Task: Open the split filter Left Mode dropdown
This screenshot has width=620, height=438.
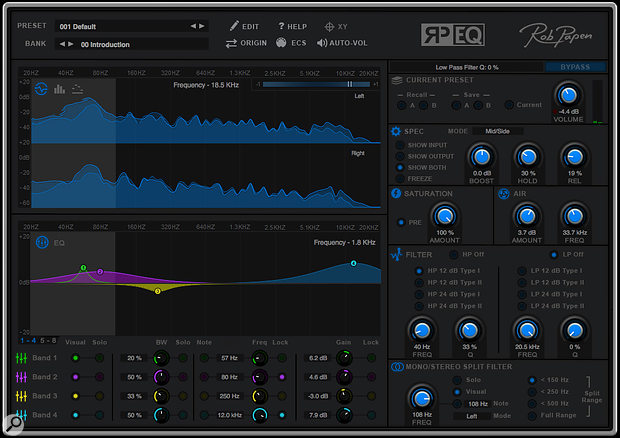Action: (x=471, y=416)
